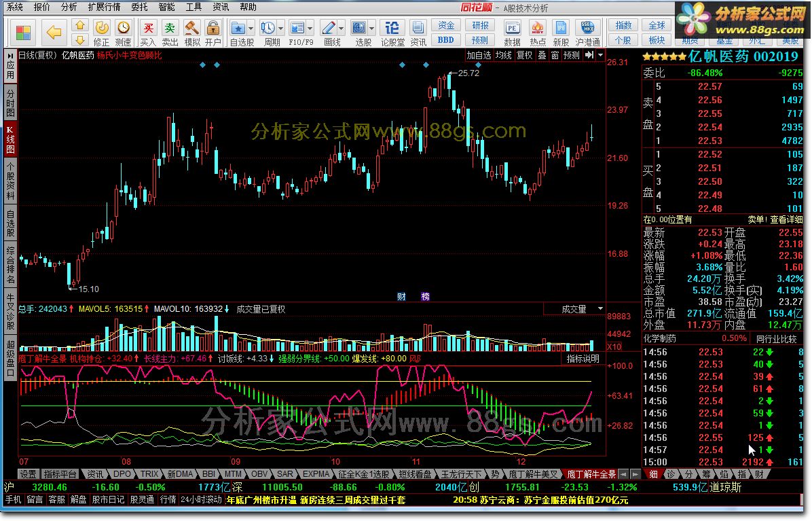This screenshot has height=521, width=812.
Task: Click the 财 marker on the chart
Action: (401, 296)
